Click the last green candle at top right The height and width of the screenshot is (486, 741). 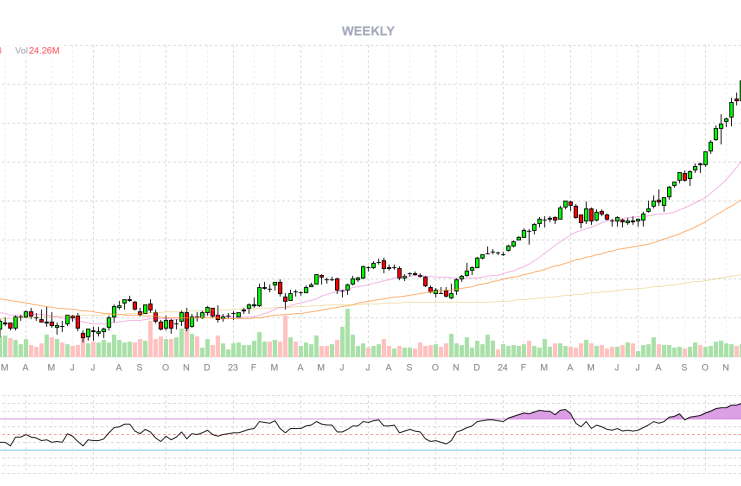pyautogui.click(x=739, y=90)
